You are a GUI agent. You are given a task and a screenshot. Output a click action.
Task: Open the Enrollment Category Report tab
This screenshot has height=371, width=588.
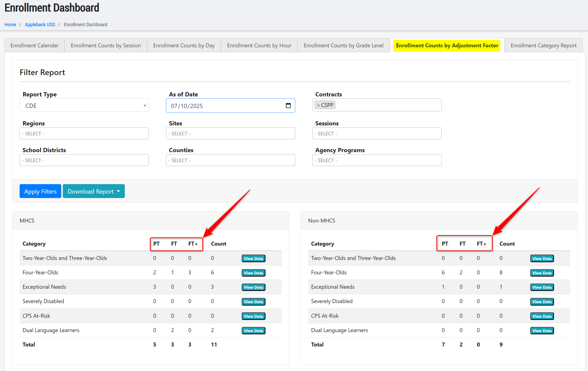543,46
